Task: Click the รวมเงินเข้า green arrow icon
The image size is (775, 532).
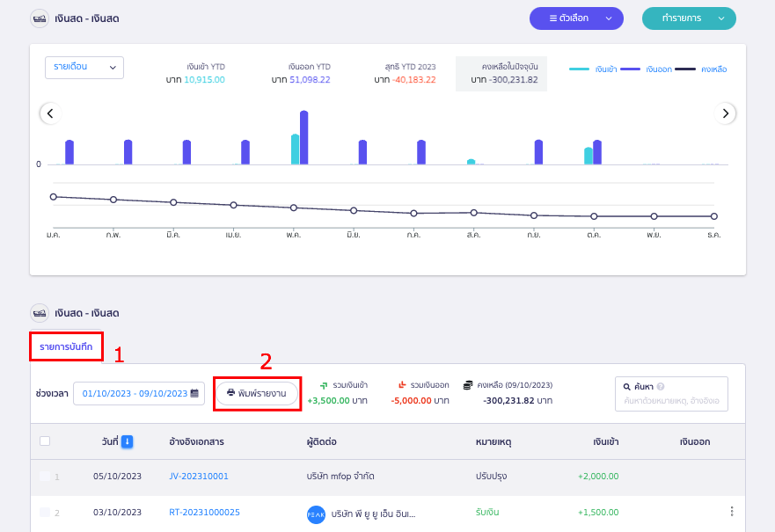Action: point(324,385)
